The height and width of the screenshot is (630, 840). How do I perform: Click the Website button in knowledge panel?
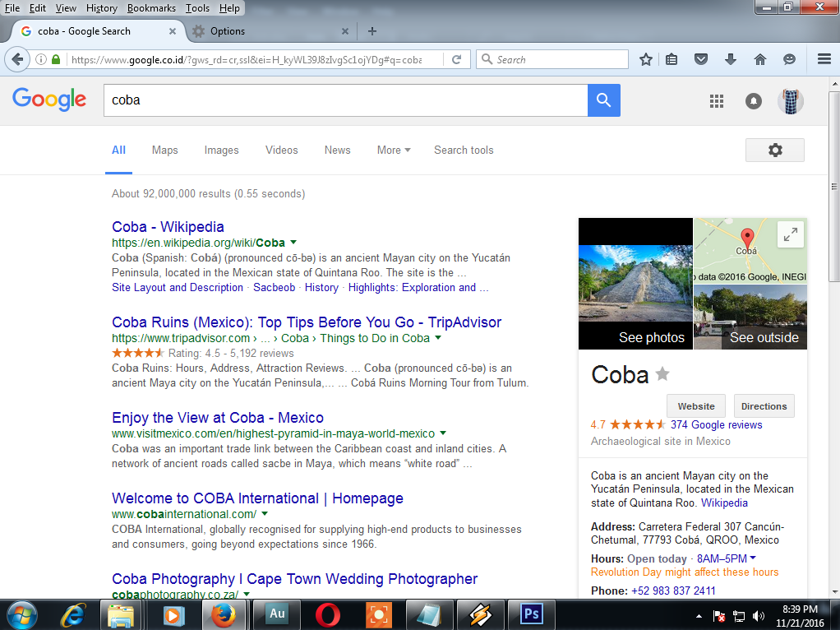pyautogui.click(x=696, y=405)
